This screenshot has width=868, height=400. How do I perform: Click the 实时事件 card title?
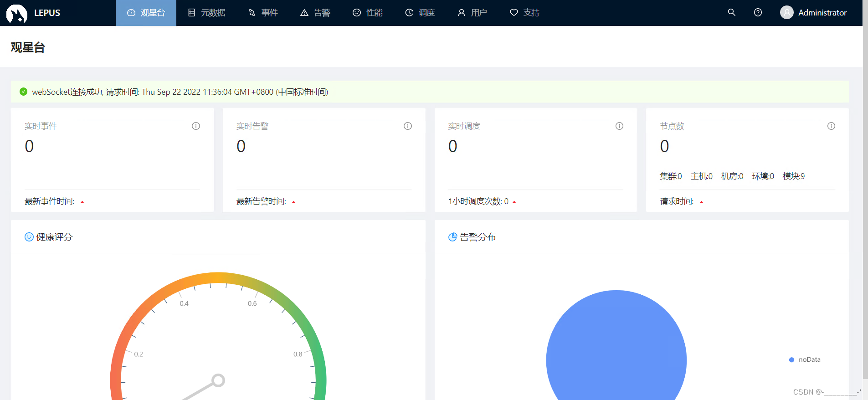pos(41,126)
